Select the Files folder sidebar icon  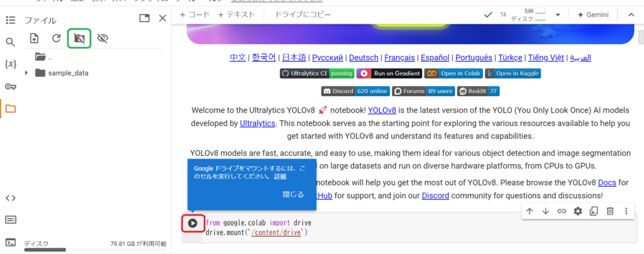[10, 109]
